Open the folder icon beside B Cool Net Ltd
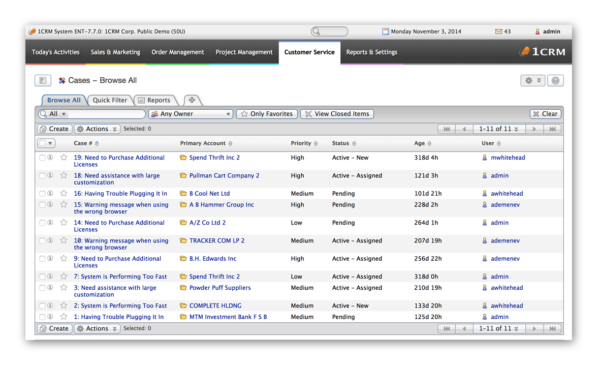Screen dimensions: 600x366 (x=183, y=193)
